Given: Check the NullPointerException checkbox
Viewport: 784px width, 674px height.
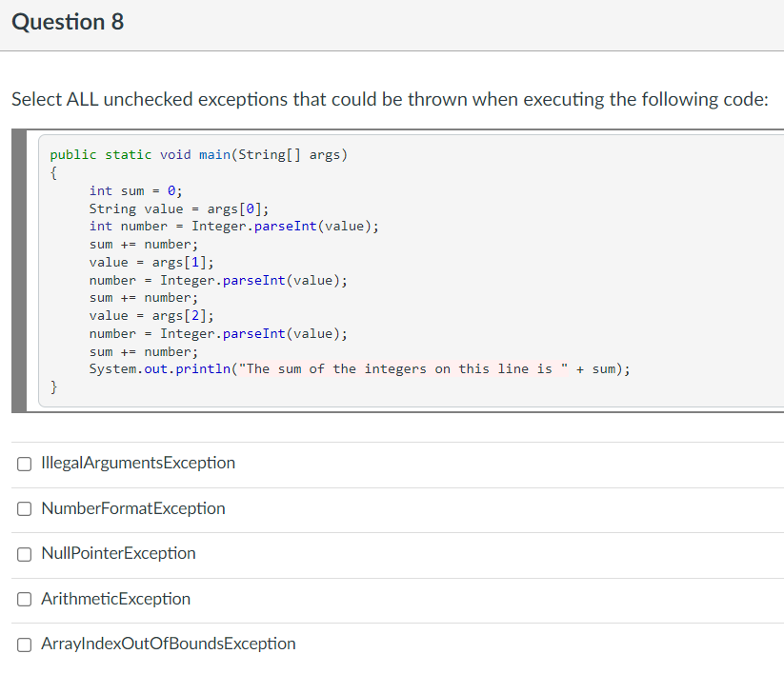Looking at the screenshot, I should (24, 553).
